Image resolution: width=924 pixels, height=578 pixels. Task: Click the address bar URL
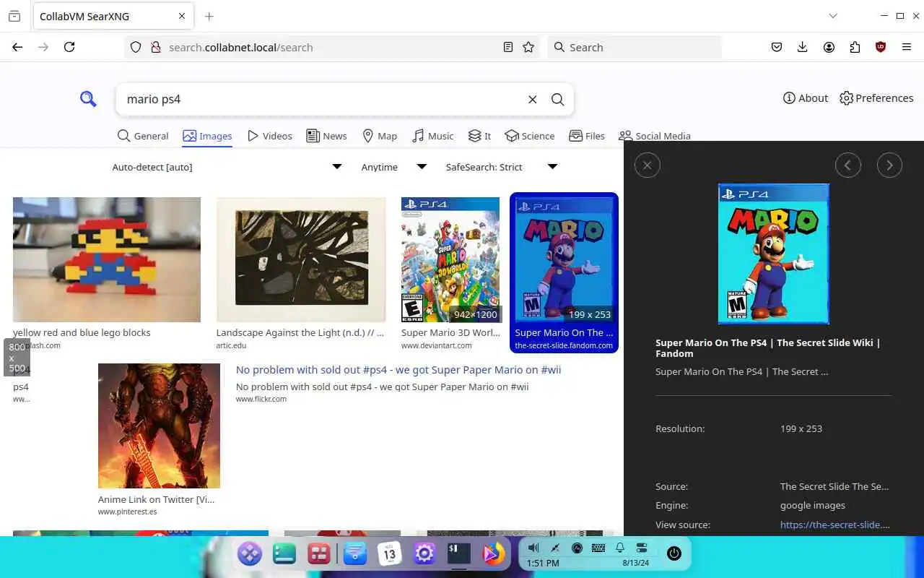[x=241, y=47]
